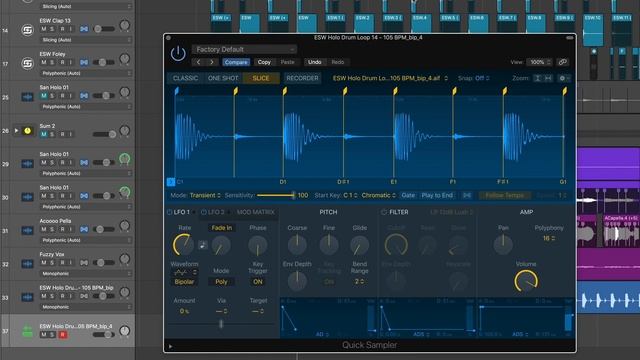Click the Undo button

click(x=314, y=62)
